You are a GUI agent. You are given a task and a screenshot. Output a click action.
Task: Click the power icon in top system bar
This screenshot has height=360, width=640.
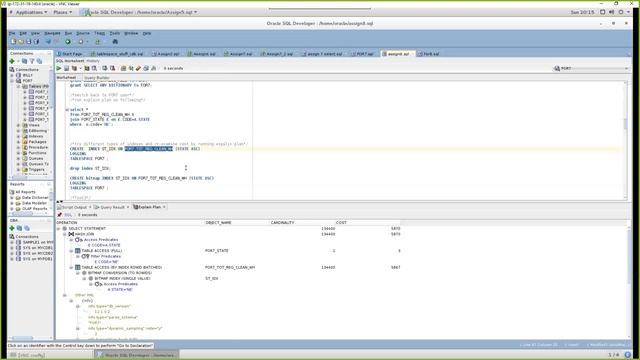(621, 12)
